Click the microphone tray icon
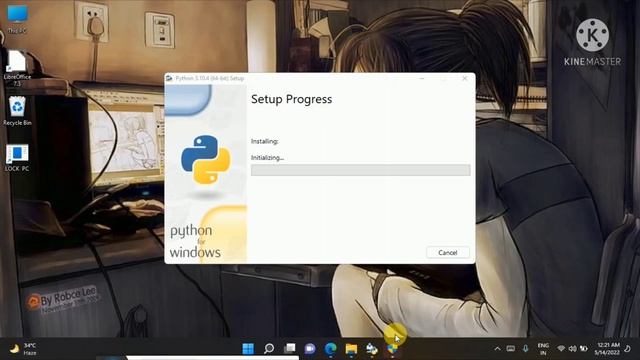 [525, 349]
